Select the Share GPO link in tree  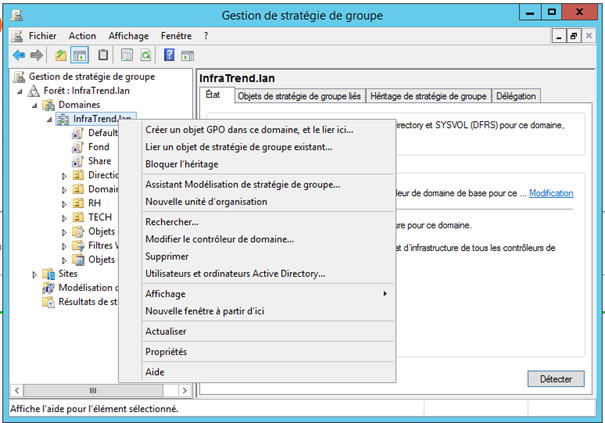pos(99,161)
